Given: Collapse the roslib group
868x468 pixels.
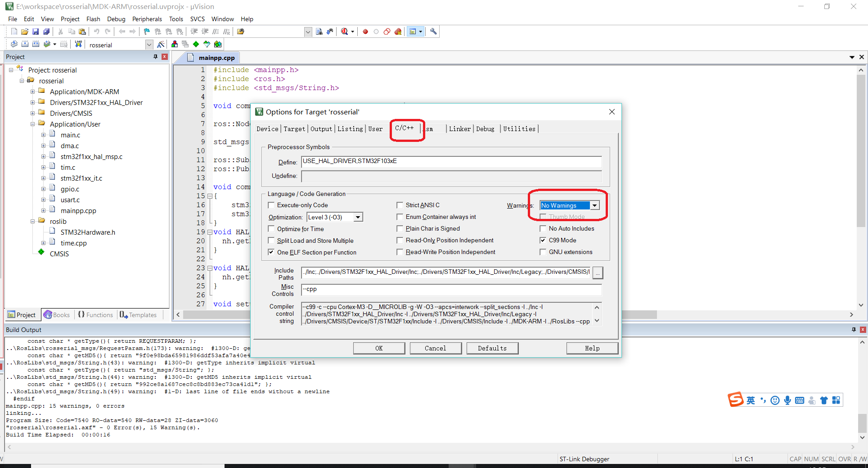Looking at the screenshot, I should 32,221.
